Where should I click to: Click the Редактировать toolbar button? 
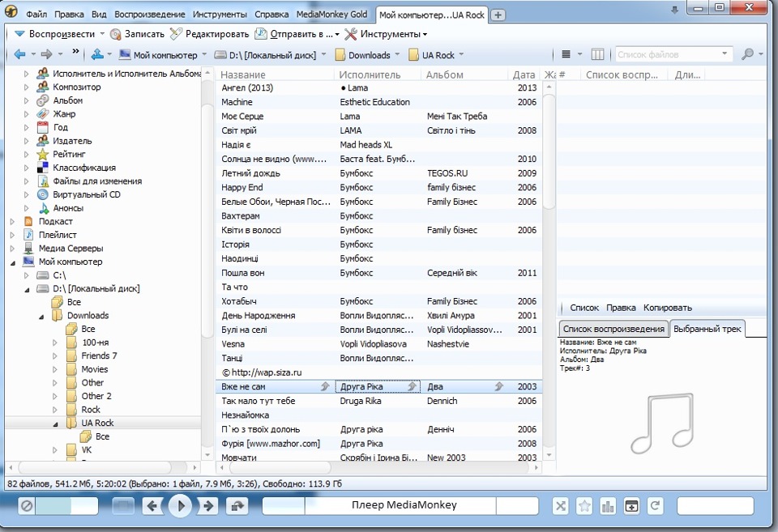[x=209, y=34]
